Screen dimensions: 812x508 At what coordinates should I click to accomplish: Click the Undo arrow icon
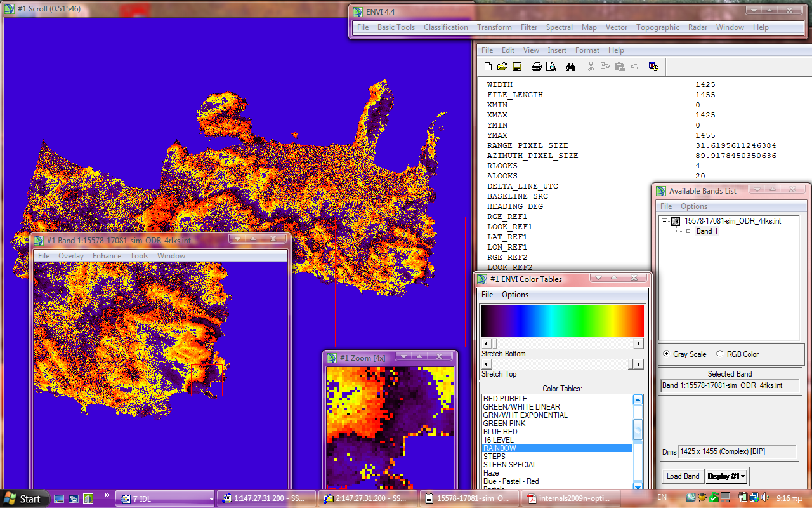pos(634,67)
